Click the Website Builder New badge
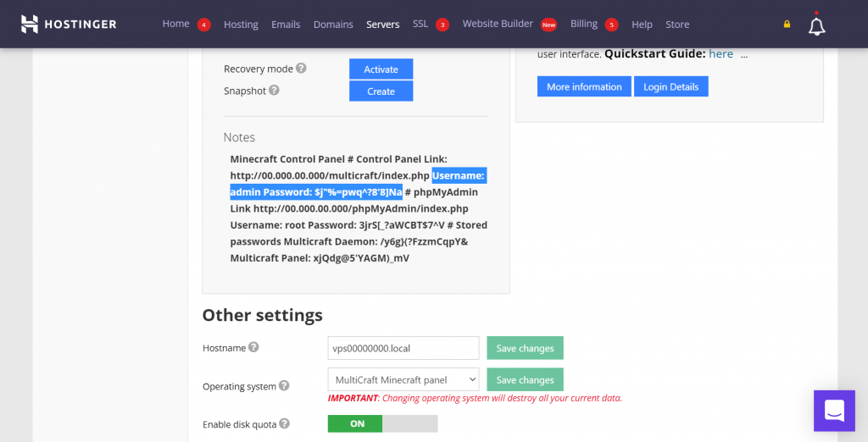This screenshot has height=442, width=868. tap(548, 25)
